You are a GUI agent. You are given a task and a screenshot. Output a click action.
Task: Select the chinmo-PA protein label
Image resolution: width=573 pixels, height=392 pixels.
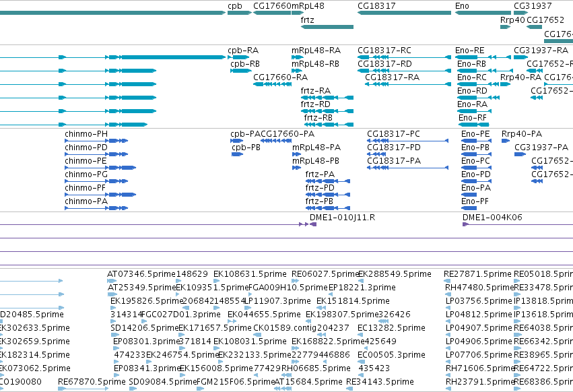click(x=86, y=201)
